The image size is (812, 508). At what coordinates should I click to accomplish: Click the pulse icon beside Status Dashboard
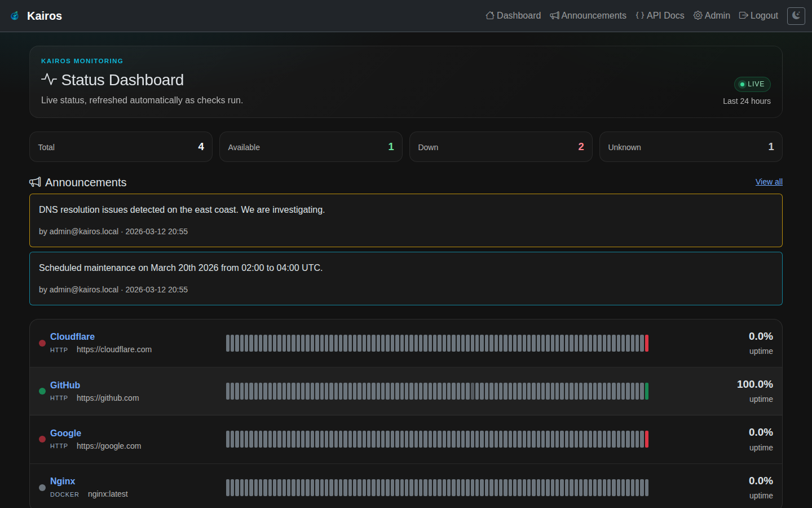pos(48,80)
